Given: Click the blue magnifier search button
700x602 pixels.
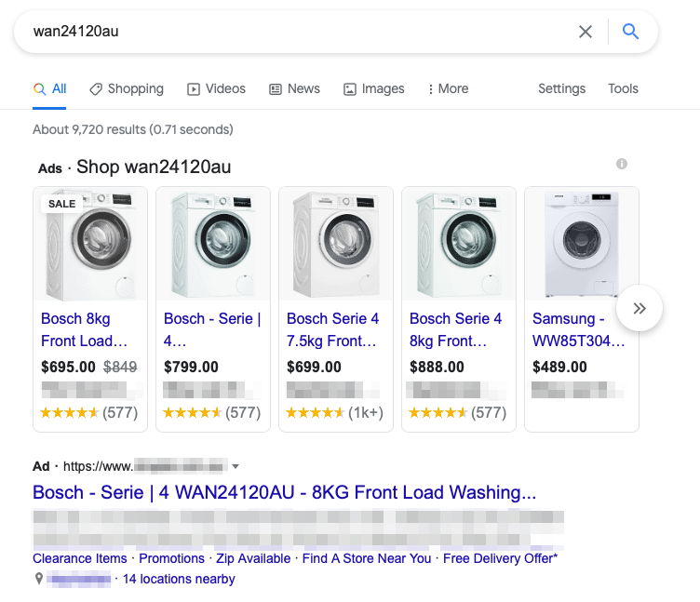Looking at the screenshot, I should [x=630, y=32].
